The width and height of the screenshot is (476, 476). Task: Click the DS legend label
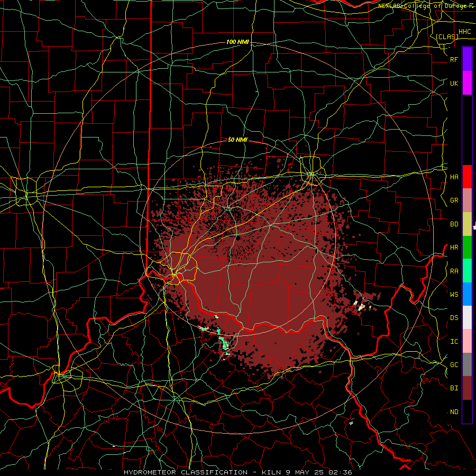tap(454, 318)
